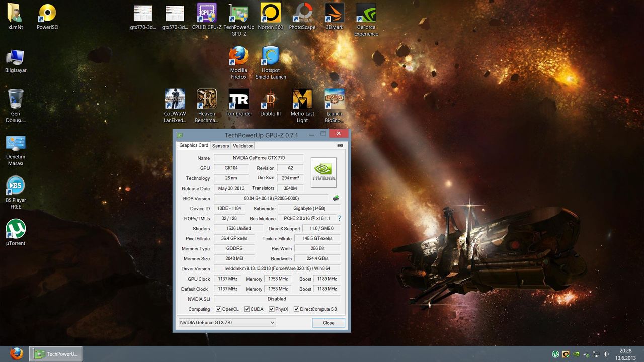644x362 pixels.
Task: Click the GPU-Z screenshot camera icon
Action: tap(340, 145)
